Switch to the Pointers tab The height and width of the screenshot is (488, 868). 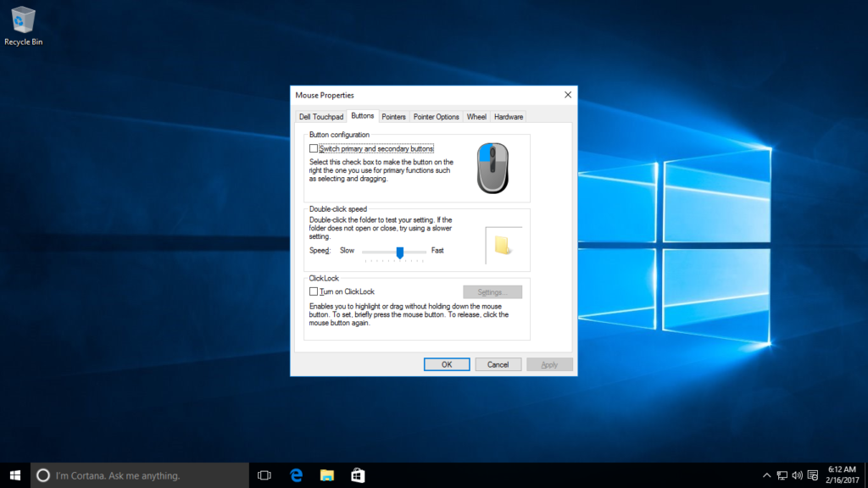click(x=393, y=116)
